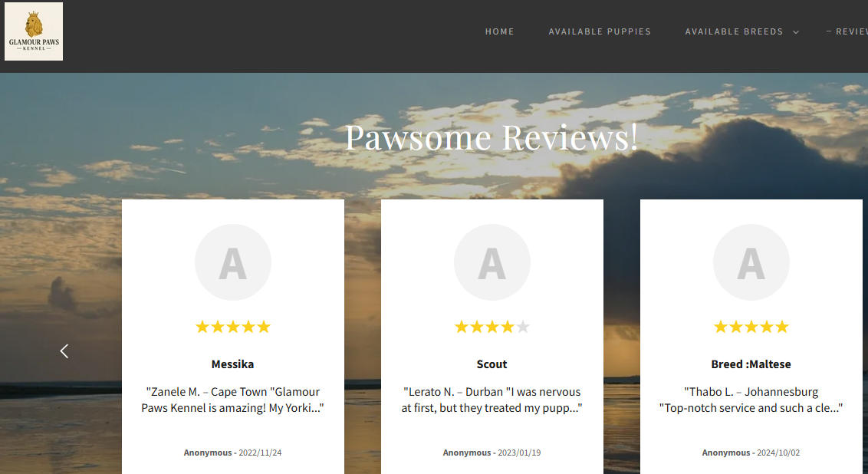The width and height of the screenshot is (868, 474).
Task: Click the avatar on Maltese review
Action: 751,262
